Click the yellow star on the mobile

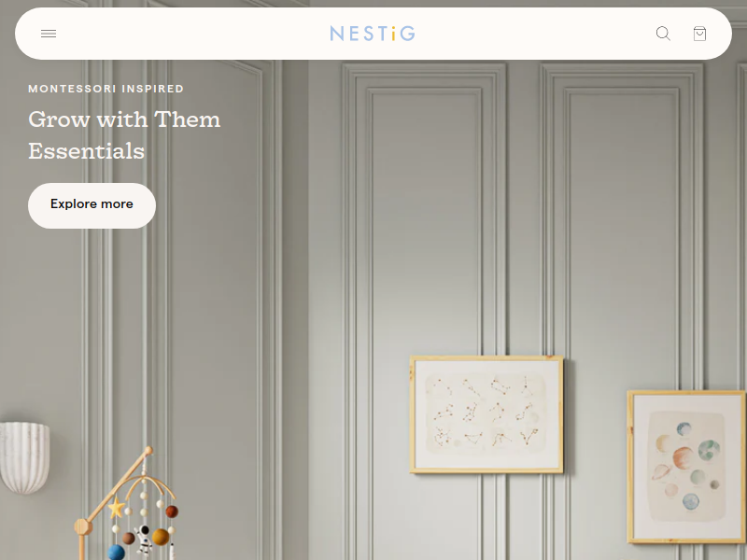(x=116, y=508)
